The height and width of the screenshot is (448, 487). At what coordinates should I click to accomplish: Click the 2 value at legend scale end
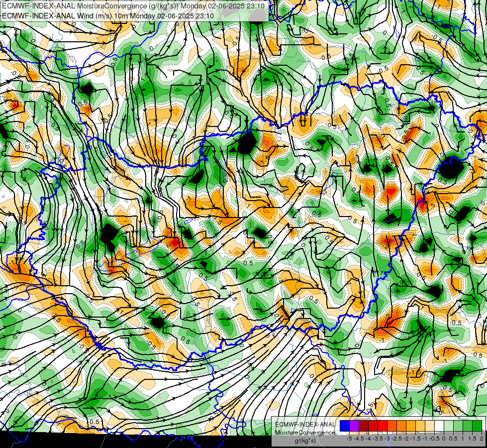pyautogui.click(x=482, y=439)
